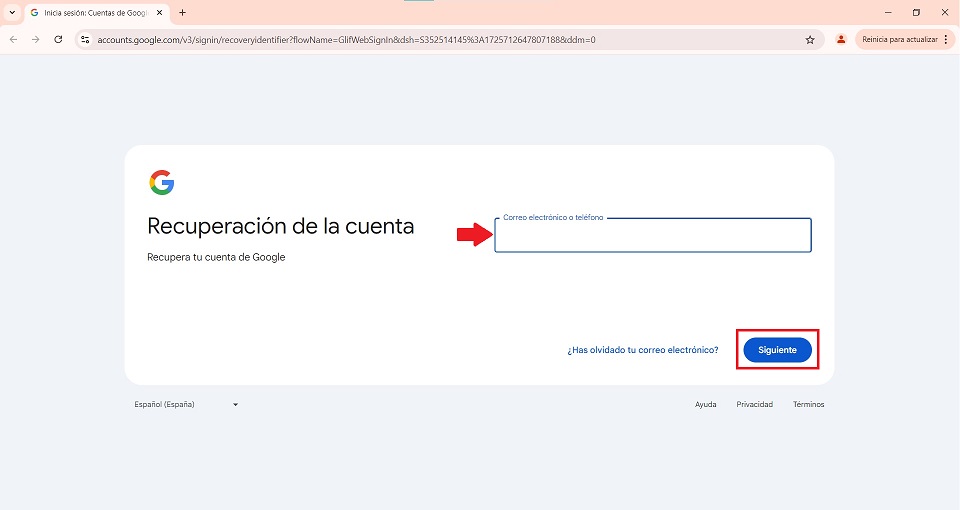The height and width of the screenshot is (510, 960).
Task: Bookmark this page with the star icon
Action: (x=810, y=40)
